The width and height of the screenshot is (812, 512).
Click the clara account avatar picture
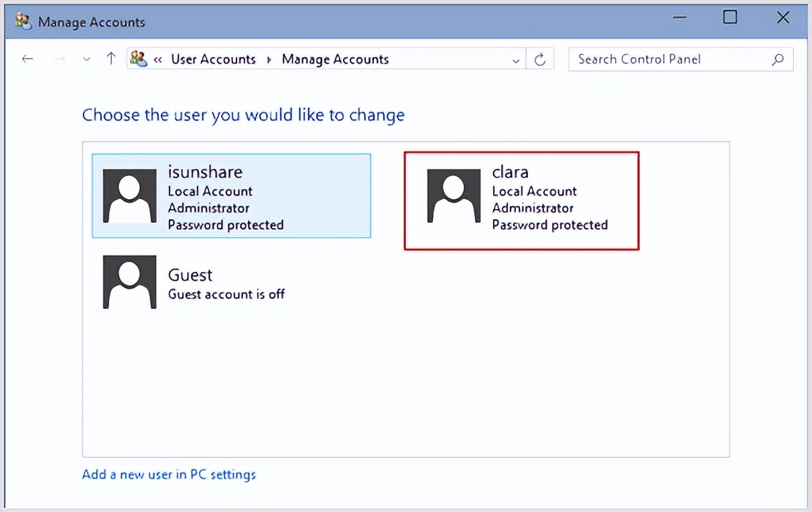pyautogui.click(x=454, y=196)
